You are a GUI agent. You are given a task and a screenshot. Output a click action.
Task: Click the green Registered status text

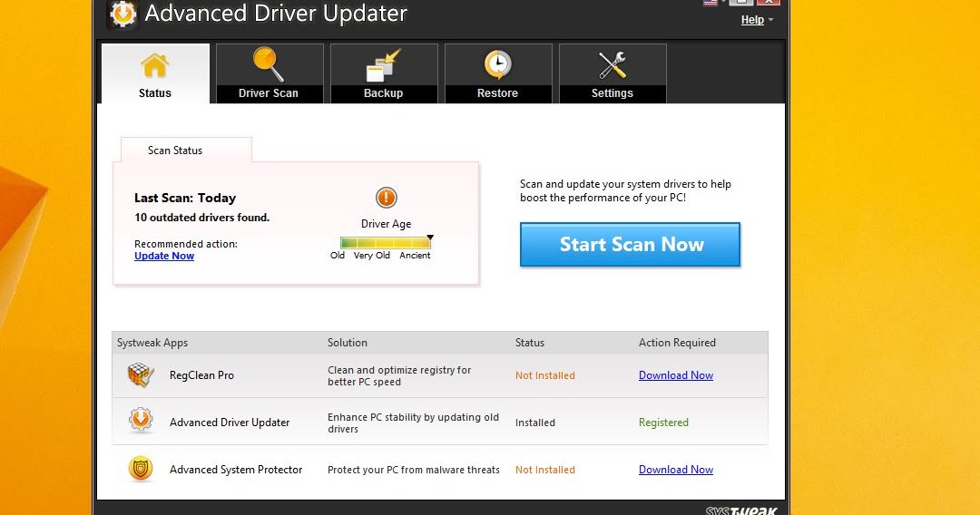663,423
